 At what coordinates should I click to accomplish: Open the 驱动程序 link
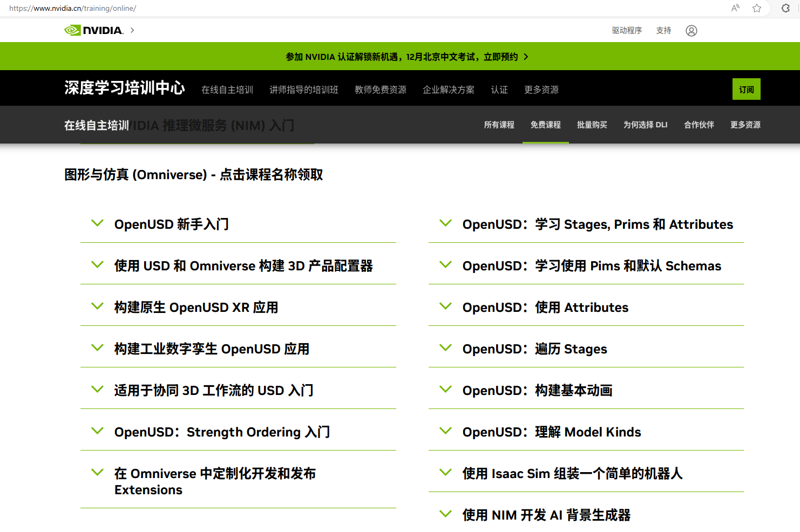click(x=627, y=31)
